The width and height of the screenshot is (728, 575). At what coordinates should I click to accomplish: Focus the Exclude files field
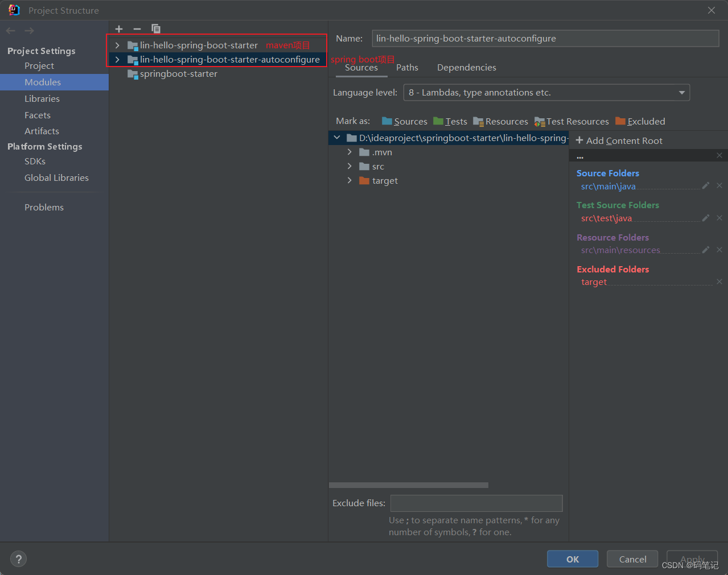(476, 503)
